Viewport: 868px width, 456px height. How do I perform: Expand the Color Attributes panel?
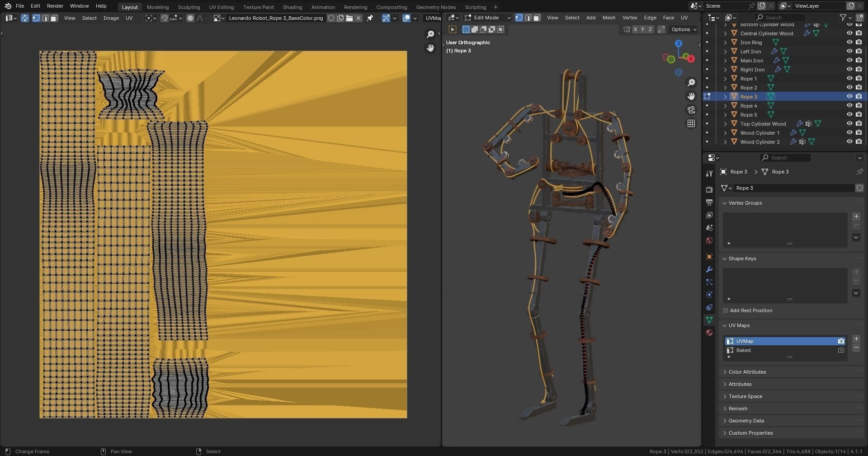pos(724,372)
